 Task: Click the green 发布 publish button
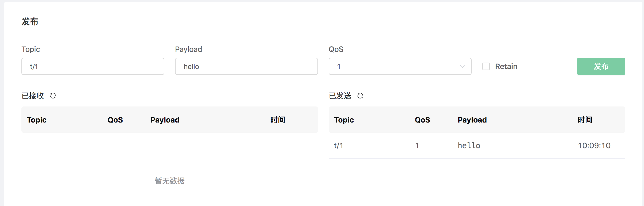(x=601, y=66)
